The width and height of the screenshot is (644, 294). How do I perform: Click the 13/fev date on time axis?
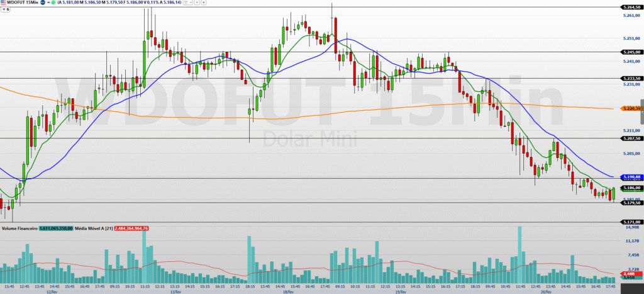pos(176,291)
